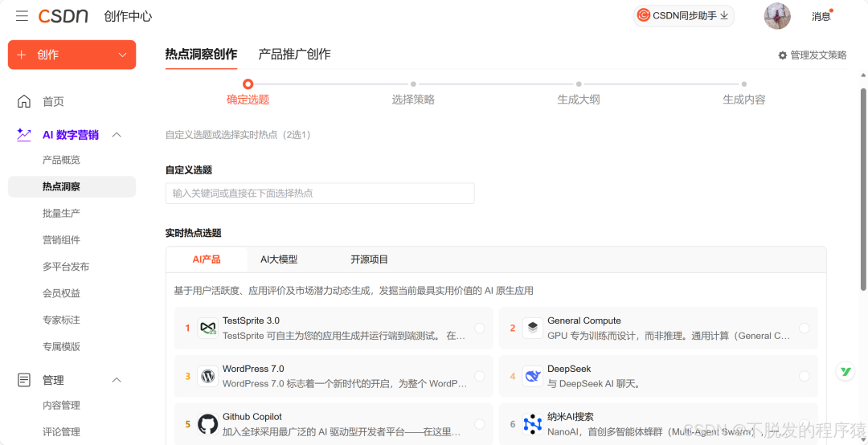868x445 pixels.
Task: Open the hamburger menu icon
Action: [x=23, y=16]
